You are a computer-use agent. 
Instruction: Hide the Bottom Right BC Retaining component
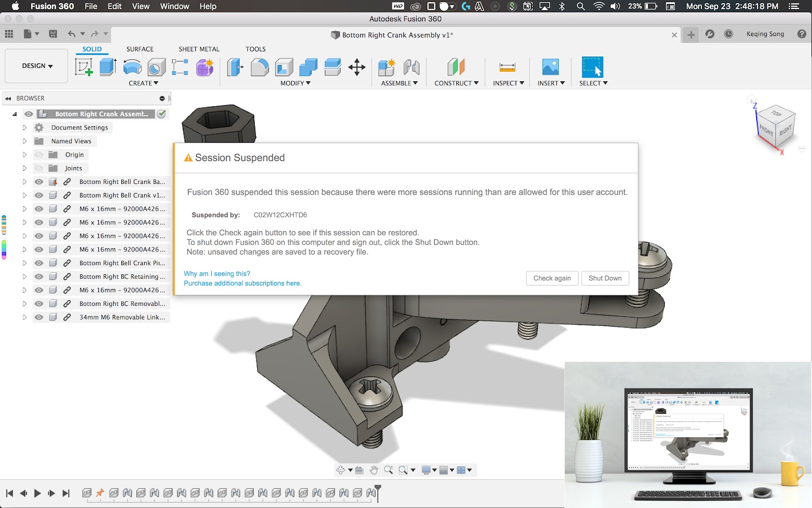39,276
